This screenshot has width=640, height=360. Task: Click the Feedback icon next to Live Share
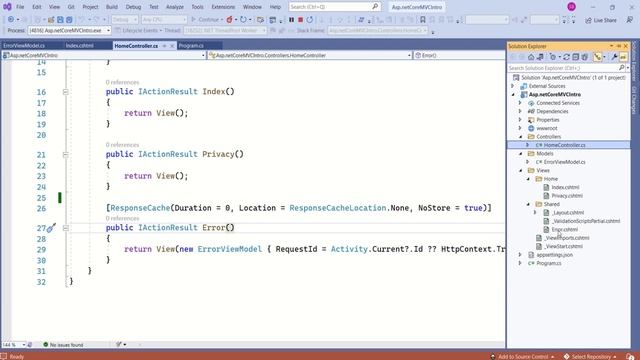[630, 20]
